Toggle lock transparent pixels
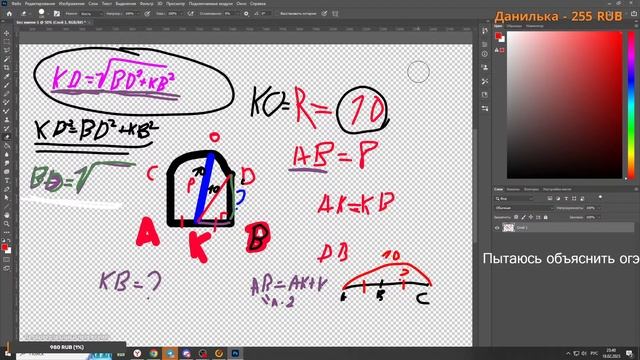The height and width of the screenshot is (360, 640). point(516,217)
